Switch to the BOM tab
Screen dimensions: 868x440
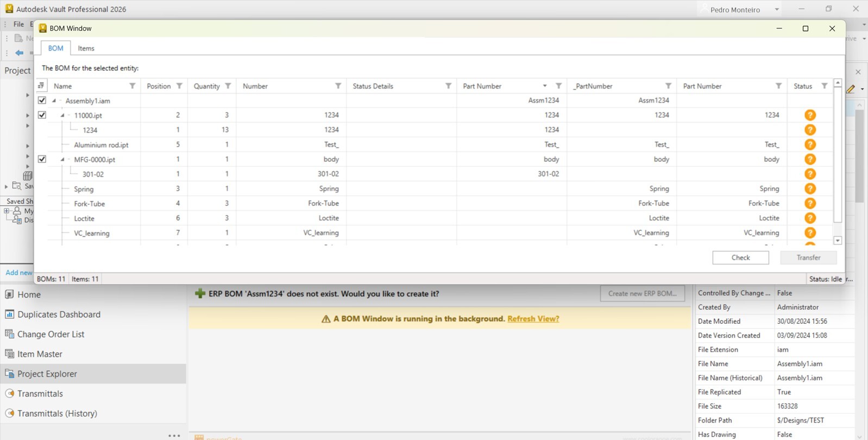click(55, 48)
